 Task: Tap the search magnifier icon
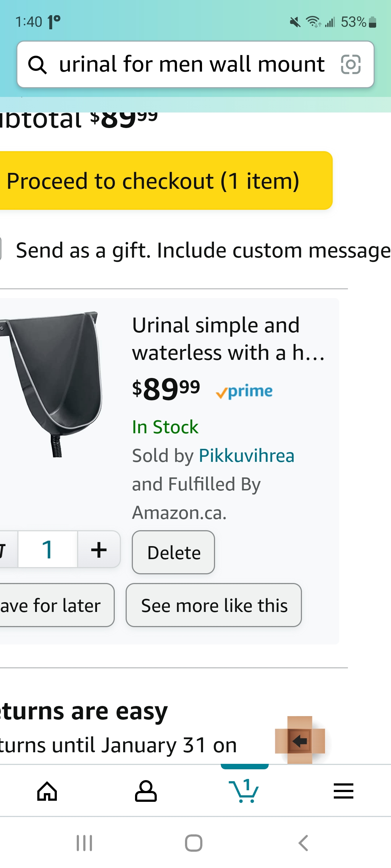coord(37,65)
